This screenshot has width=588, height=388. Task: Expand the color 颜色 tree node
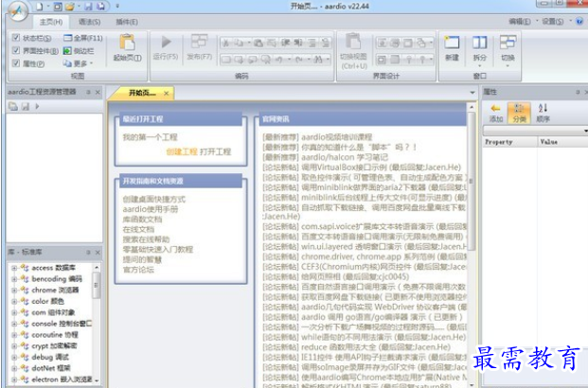point(14,301)
